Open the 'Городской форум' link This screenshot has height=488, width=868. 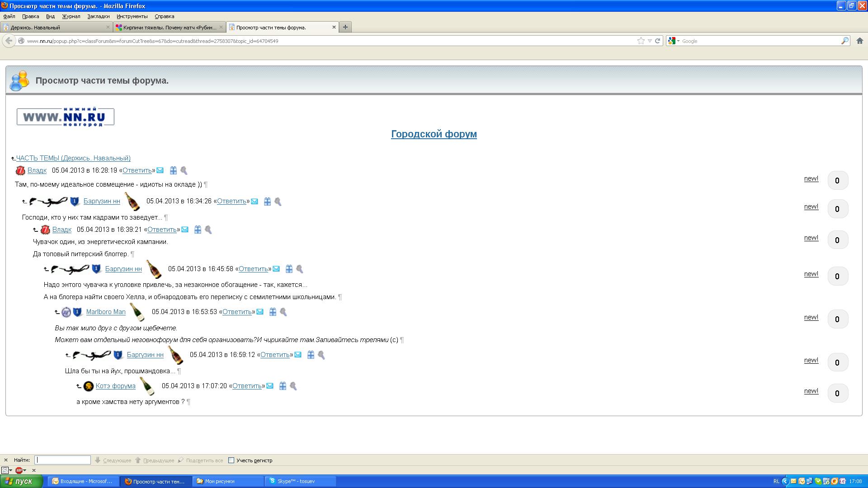[434, 134]
